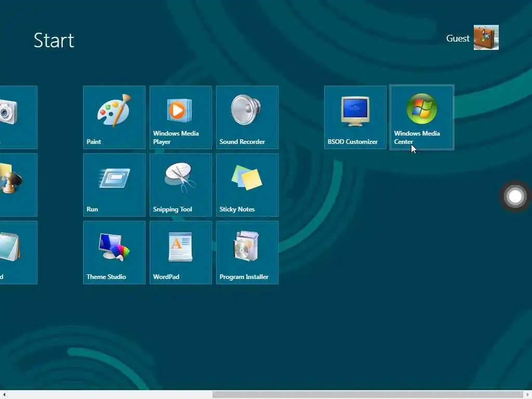Open the Run tile
Screen dimensions: 532x399
tap(114, 185)
